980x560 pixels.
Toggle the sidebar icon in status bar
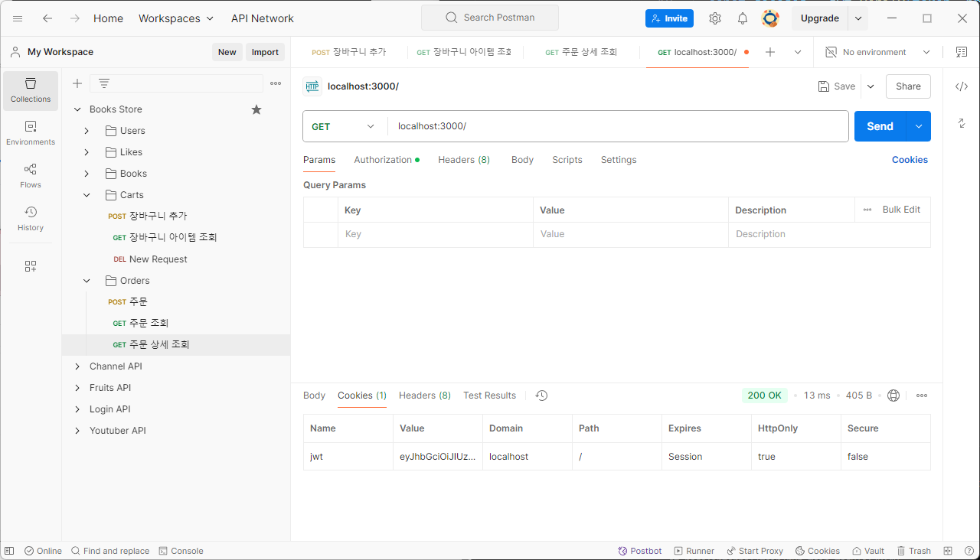tap(9, 551)
